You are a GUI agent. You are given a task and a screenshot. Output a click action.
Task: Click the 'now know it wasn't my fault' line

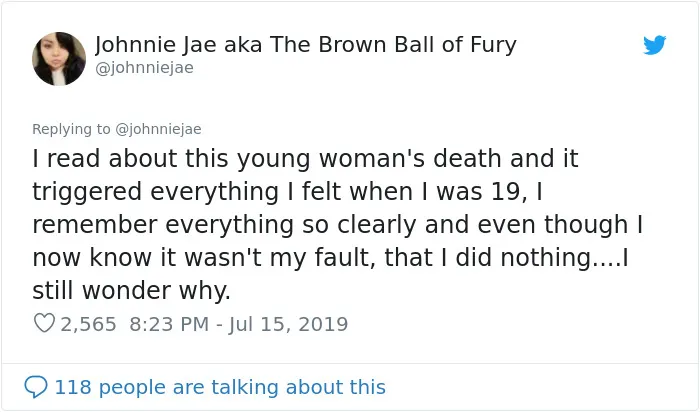pyautogui.click(x=330, y=258)
